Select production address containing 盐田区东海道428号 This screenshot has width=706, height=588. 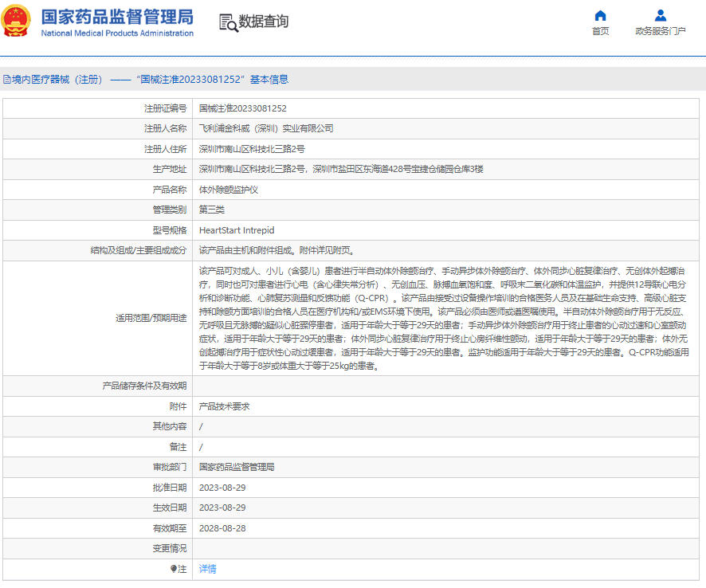tap(341, 169)
